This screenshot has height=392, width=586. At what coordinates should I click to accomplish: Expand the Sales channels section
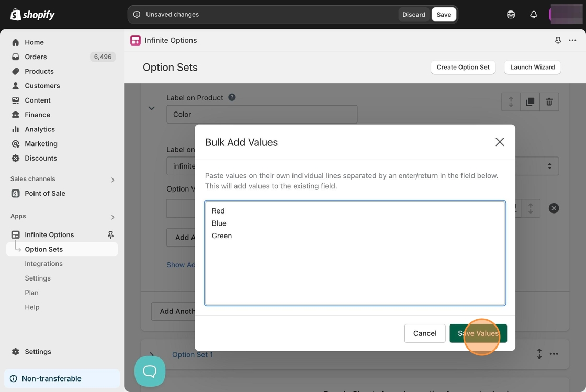[x=112, y=180]
